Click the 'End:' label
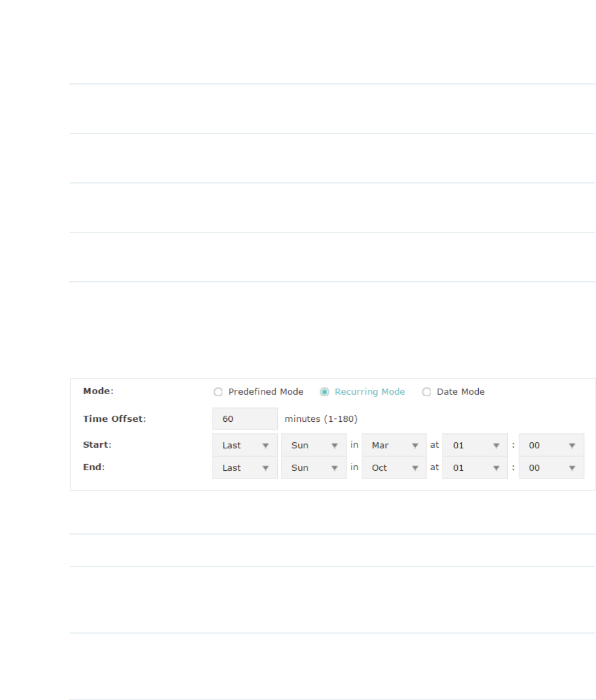 pos(94,467)
